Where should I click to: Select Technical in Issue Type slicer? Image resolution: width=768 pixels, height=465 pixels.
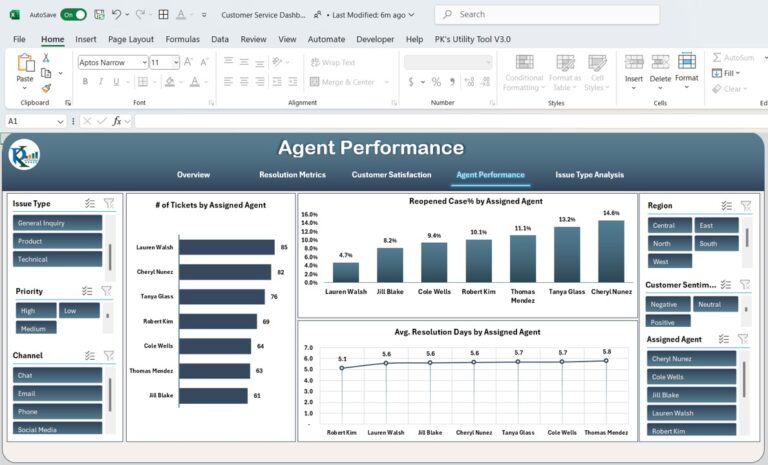click(x=57, y=259)
